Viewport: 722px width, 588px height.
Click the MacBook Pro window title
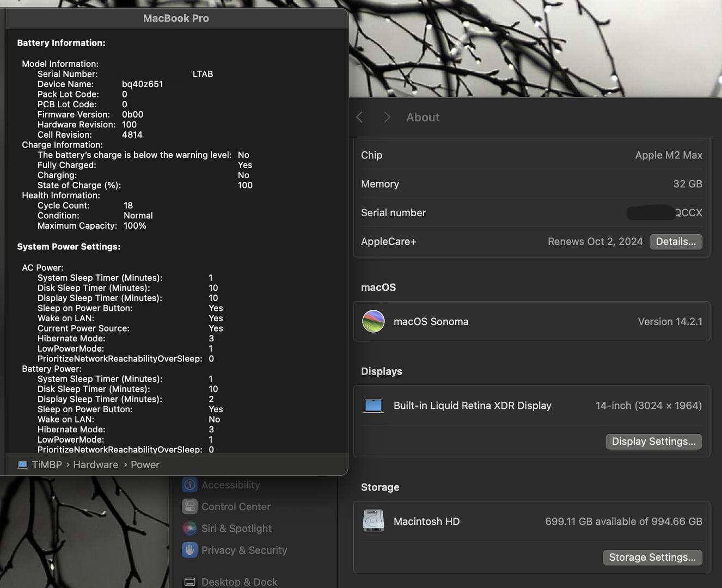pyautogui.click(x=176, y=18)
